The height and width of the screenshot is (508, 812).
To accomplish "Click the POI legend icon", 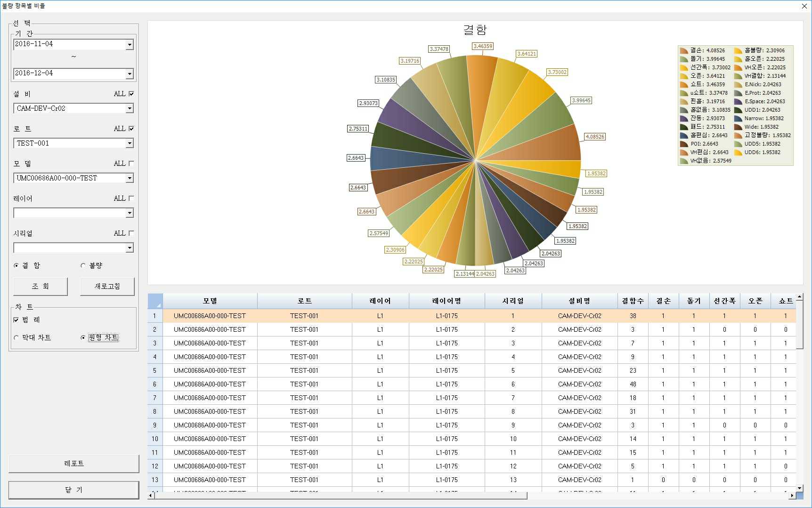I will tap(684, 144).
